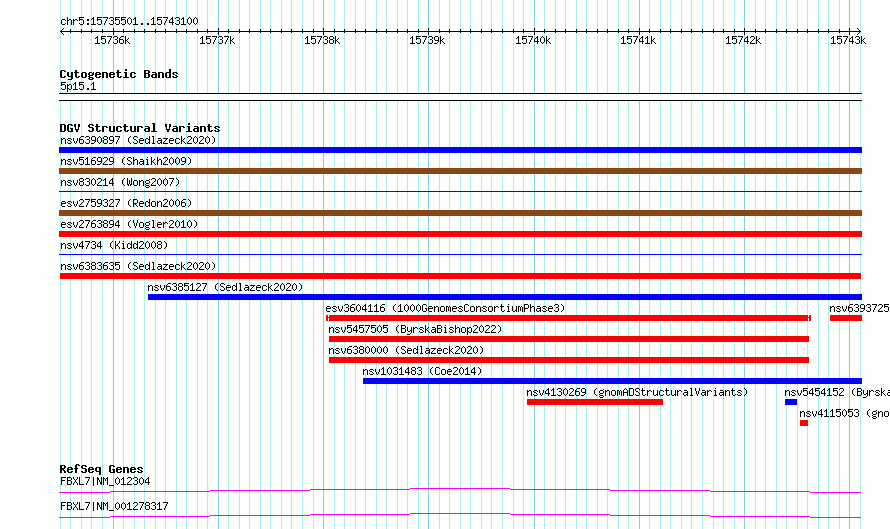Click the nsv830214 (Wong2007) label
The image size is (890, 529).
(x=120, y=182)
